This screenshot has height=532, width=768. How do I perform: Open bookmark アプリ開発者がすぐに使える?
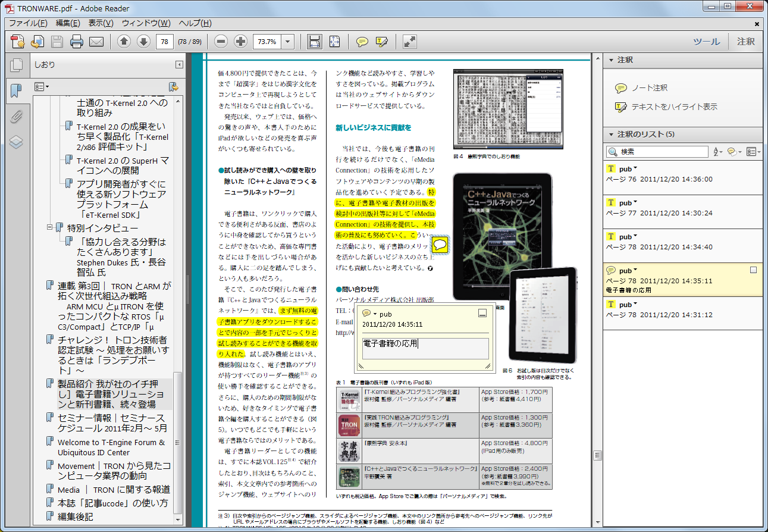pos(121,199)
